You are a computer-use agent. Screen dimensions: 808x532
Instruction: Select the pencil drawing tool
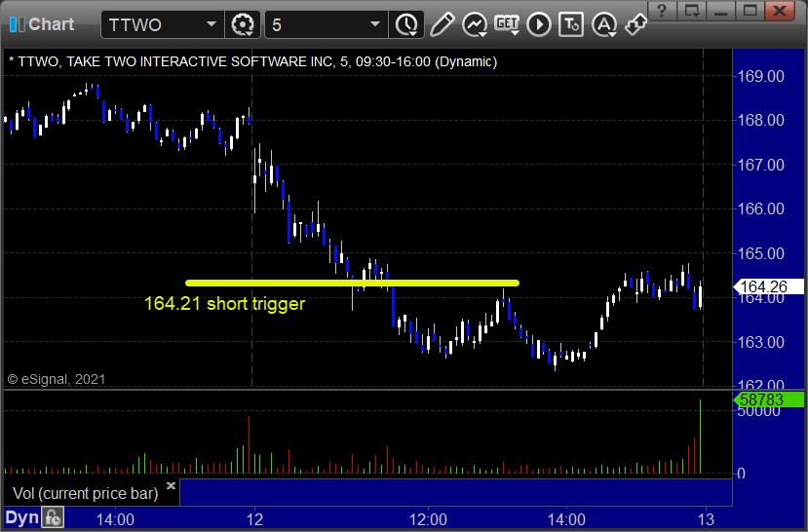[442, 24]
